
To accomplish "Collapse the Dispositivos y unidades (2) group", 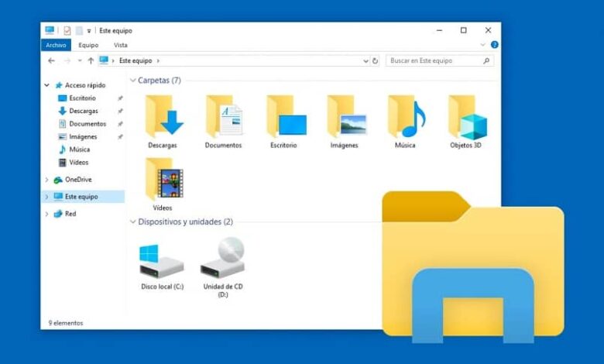I will (x=133, y=221).
